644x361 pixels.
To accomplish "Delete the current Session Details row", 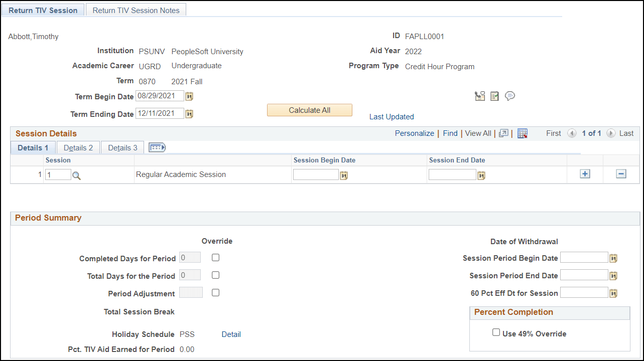I will click(x=621, y=173).
